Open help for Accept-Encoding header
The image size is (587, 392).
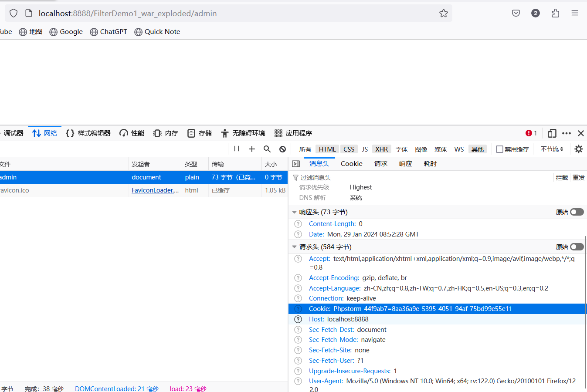click(298, 278)
